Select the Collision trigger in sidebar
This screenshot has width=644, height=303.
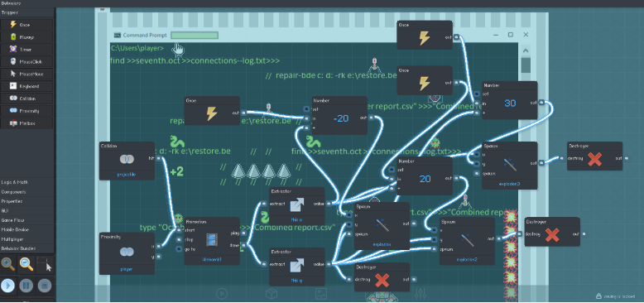[26, 99]
